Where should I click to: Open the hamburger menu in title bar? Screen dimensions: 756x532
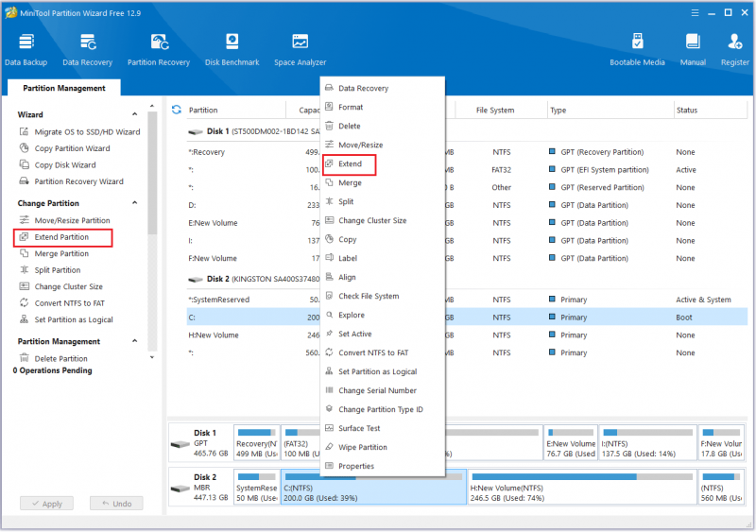(x=695, y=13)
